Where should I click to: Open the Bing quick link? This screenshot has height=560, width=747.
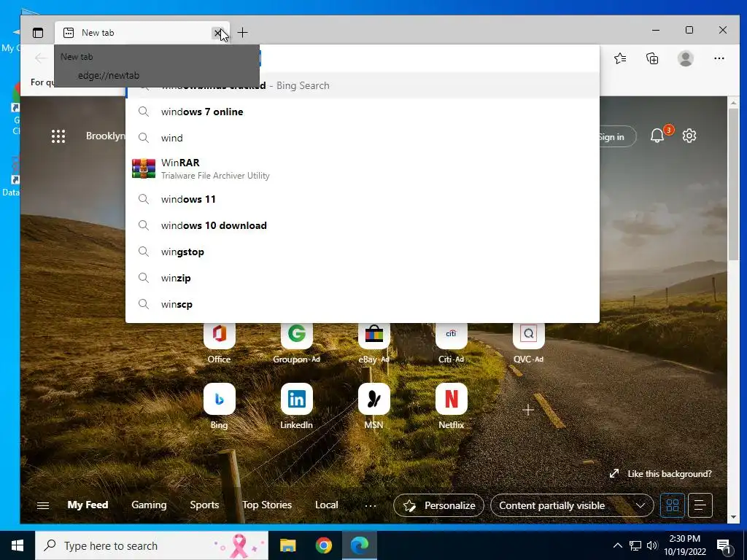pos(219,399)
